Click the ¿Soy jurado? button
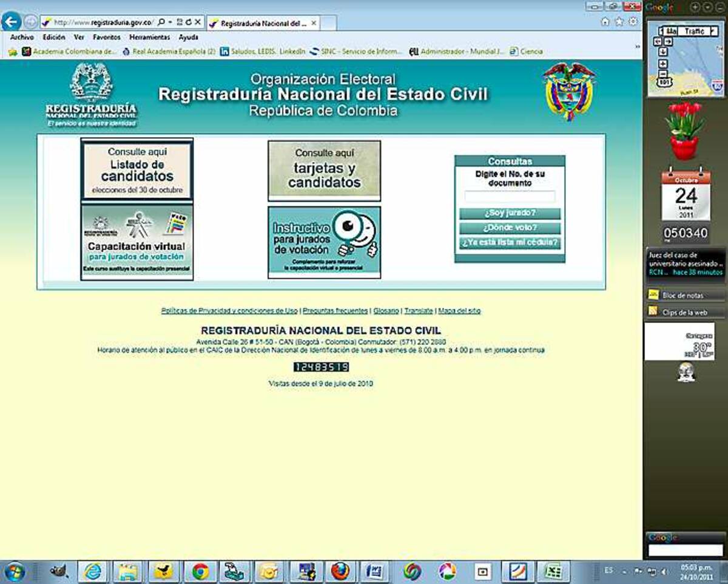 [x=510, y=214]
